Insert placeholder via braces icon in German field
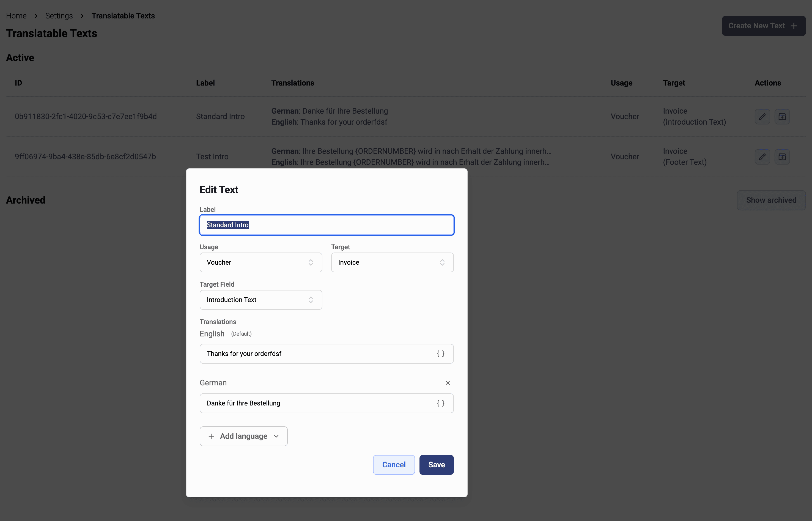The image size is (812, 521). point(440,403)
